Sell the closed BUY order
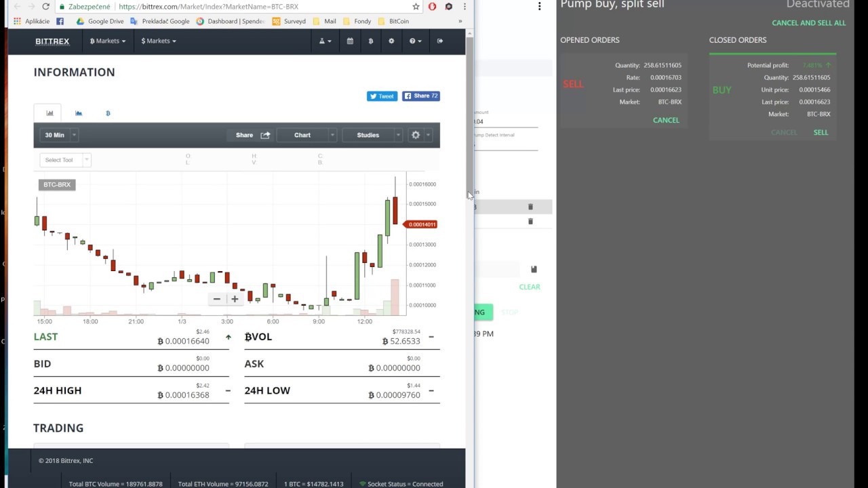The height and width of the screenshot is (488, 868). [821, 132]
